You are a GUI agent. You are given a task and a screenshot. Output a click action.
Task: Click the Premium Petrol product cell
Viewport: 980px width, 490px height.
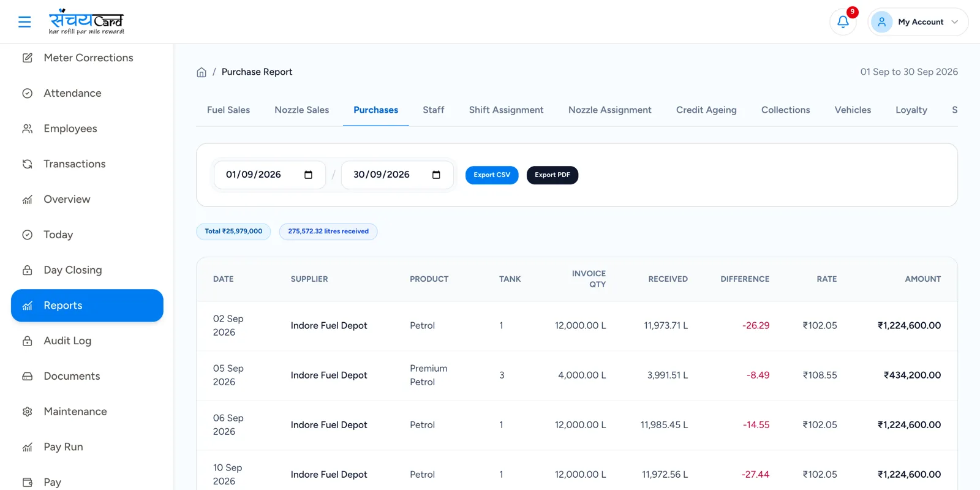point(429,375)
